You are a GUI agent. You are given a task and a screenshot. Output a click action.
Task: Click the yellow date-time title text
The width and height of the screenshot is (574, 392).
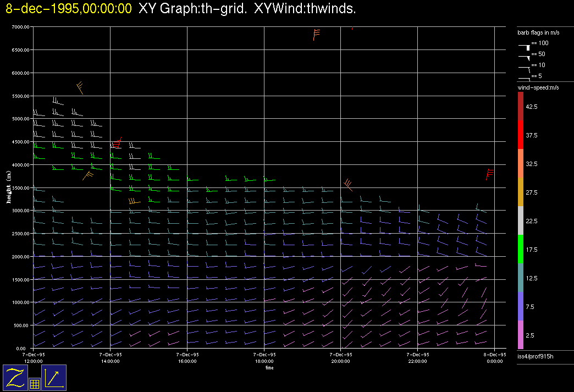[69, 8]
